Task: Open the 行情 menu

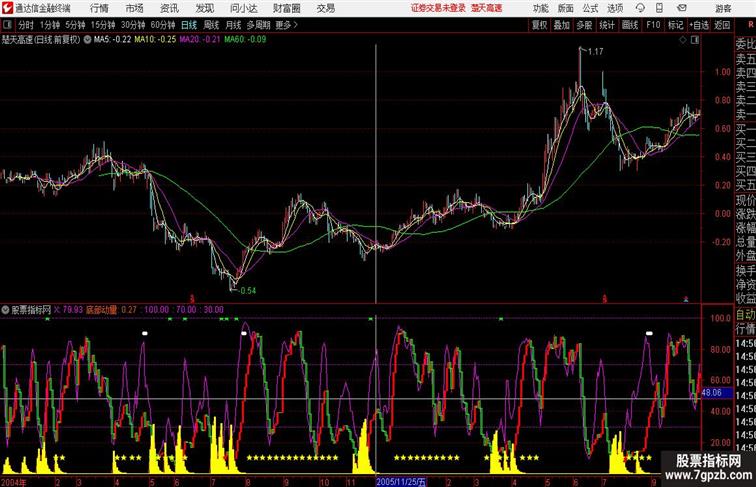Action: [99, 8]
